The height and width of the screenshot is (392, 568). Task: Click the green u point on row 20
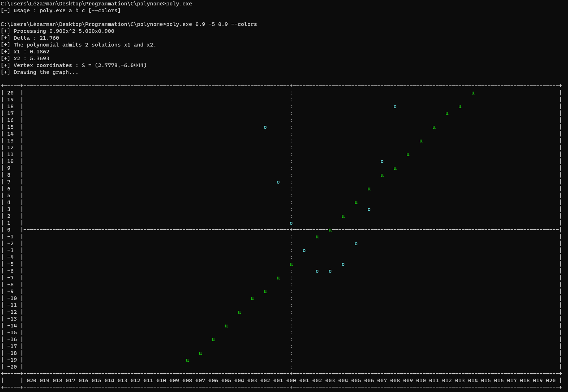[473, 93]
